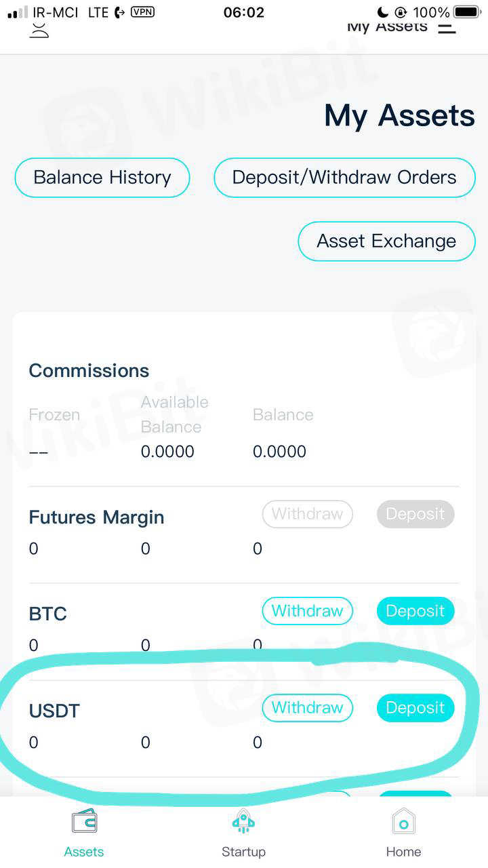Select the Assets wallet icon in bottom bar

[84, 823]
